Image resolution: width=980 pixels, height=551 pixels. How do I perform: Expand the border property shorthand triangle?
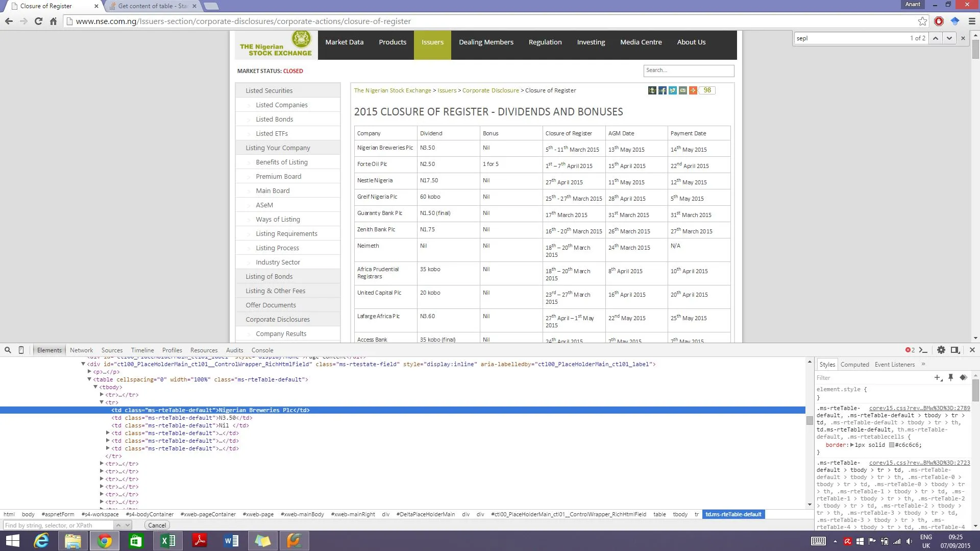[852, 445]
